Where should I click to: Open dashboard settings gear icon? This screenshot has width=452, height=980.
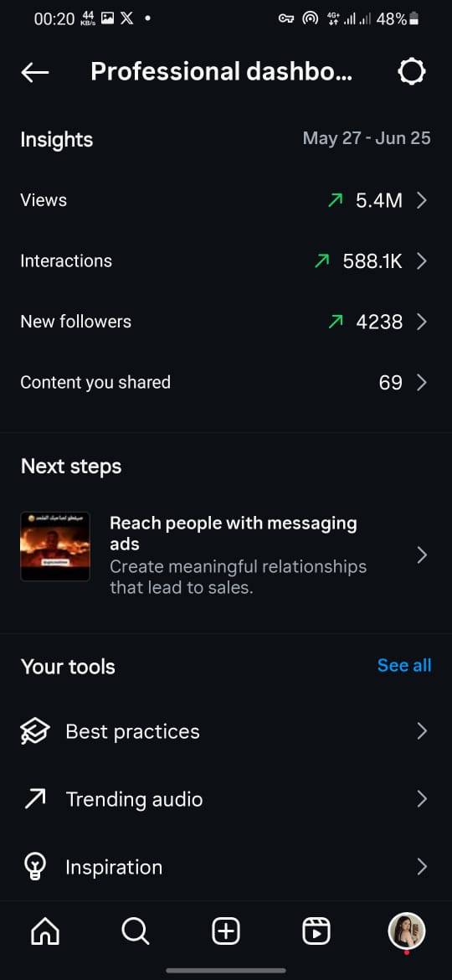[412, 72]
